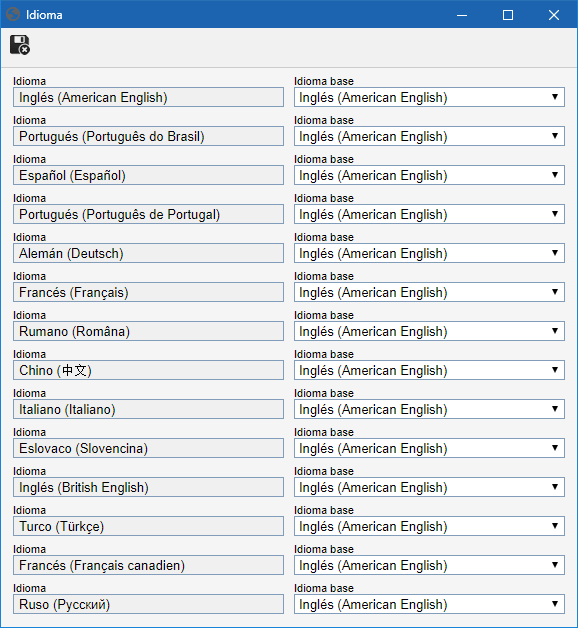Screen dimensions: 578x628
Task: Open Idioma base dropdown for British English row
Action: pos(429,487)
